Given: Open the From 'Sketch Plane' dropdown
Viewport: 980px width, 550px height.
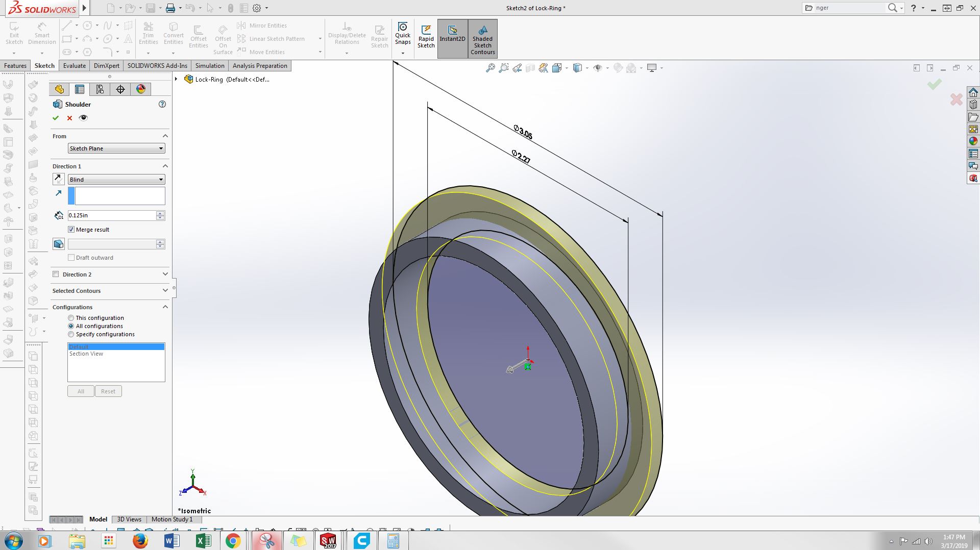Looking at the screenshot, I should click(116, 148).
